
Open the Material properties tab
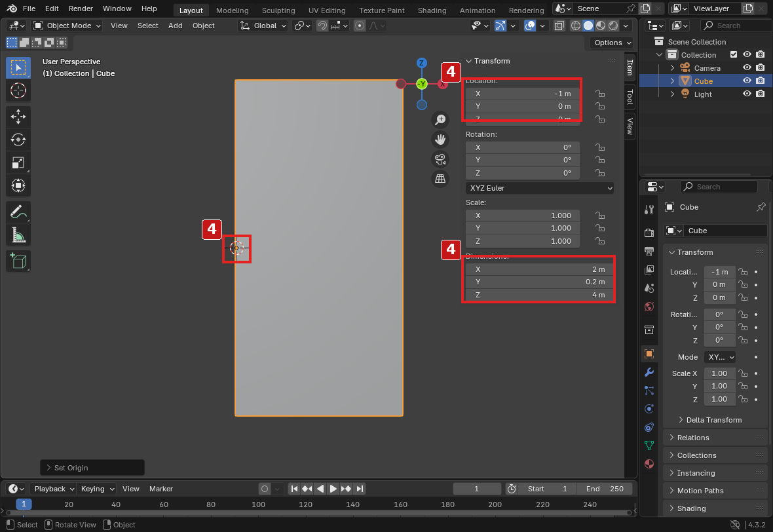point(649,464)
